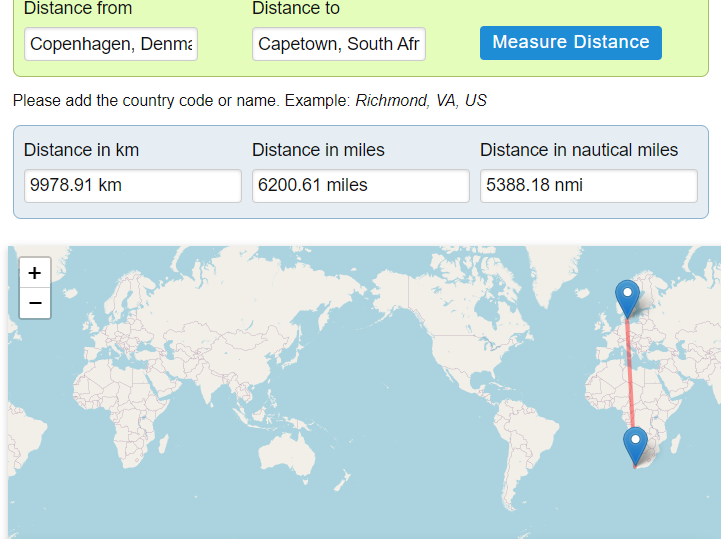Click the Richmond, VA, US example text
This screenshot has width=721, height=539.
point(421,101)
